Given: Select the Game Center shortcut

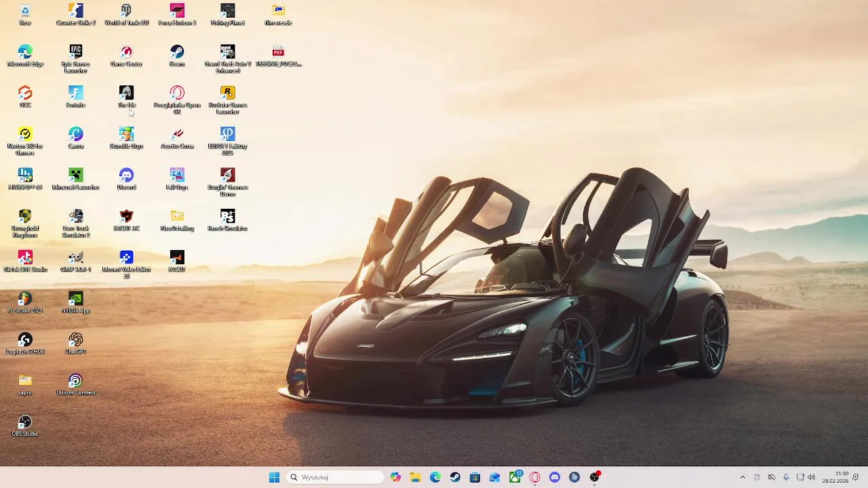Looking at the screenshot, I should tap(126, 56).
